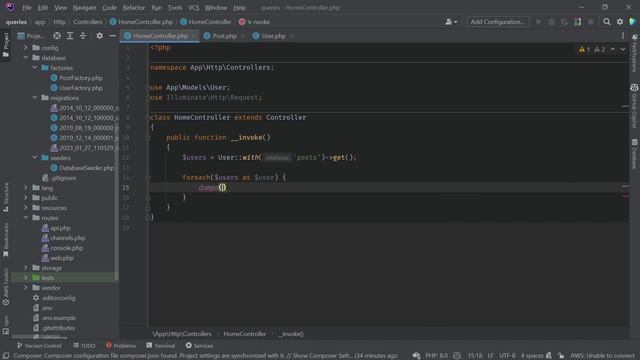Collapse the factories folder
640x360 pixels.
35,68
